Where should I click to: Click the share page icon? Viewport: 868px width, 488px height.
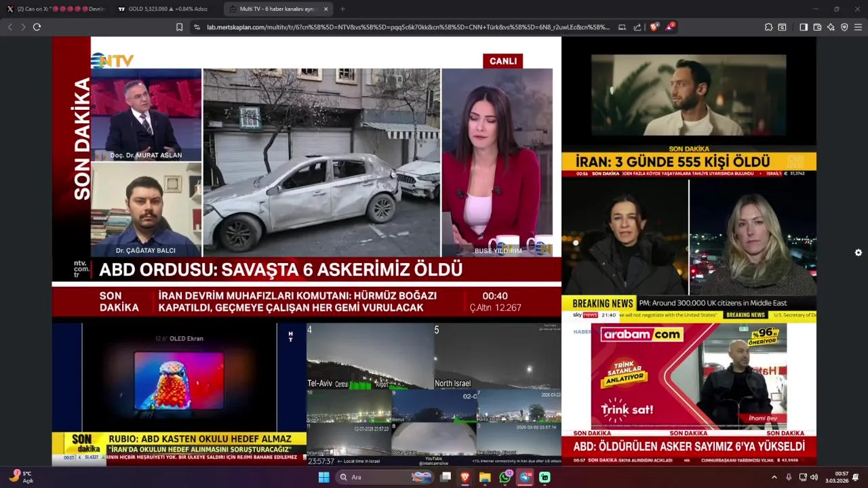coord(637,27)
